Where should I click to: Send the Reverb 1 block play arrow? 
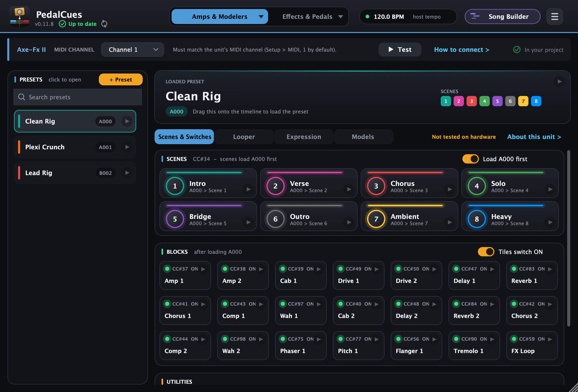[550, 269]
